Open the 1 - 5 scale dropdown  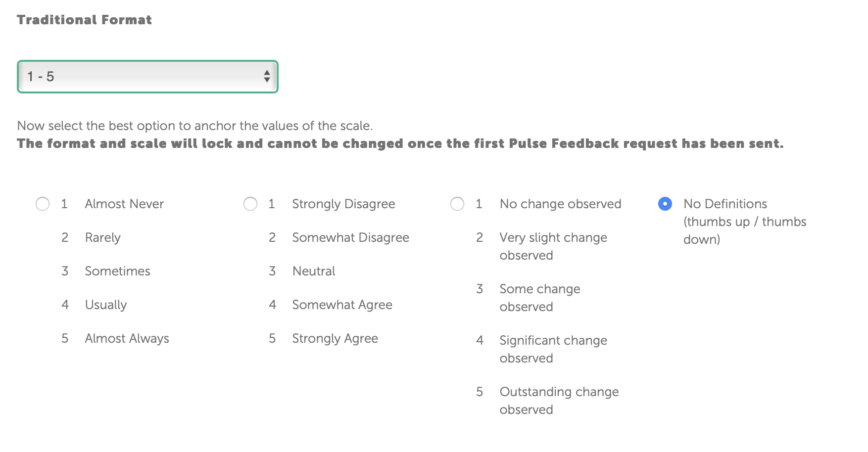[147, 77]
